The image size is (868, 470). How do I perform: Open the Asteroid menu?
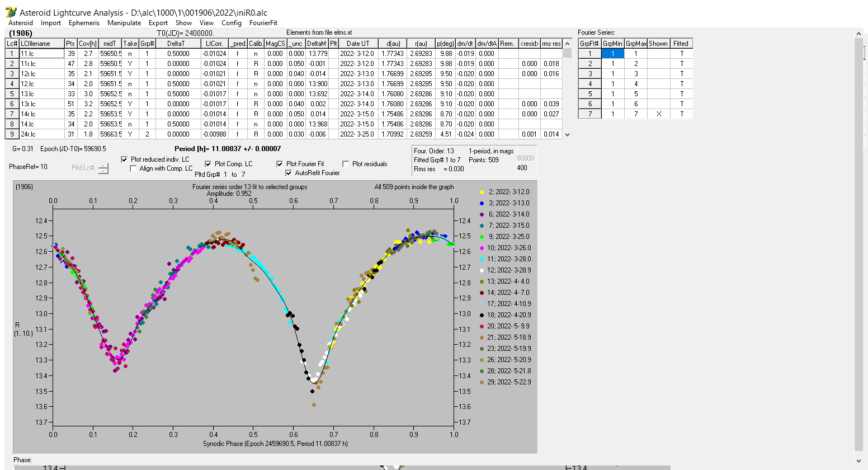[21, 23]
